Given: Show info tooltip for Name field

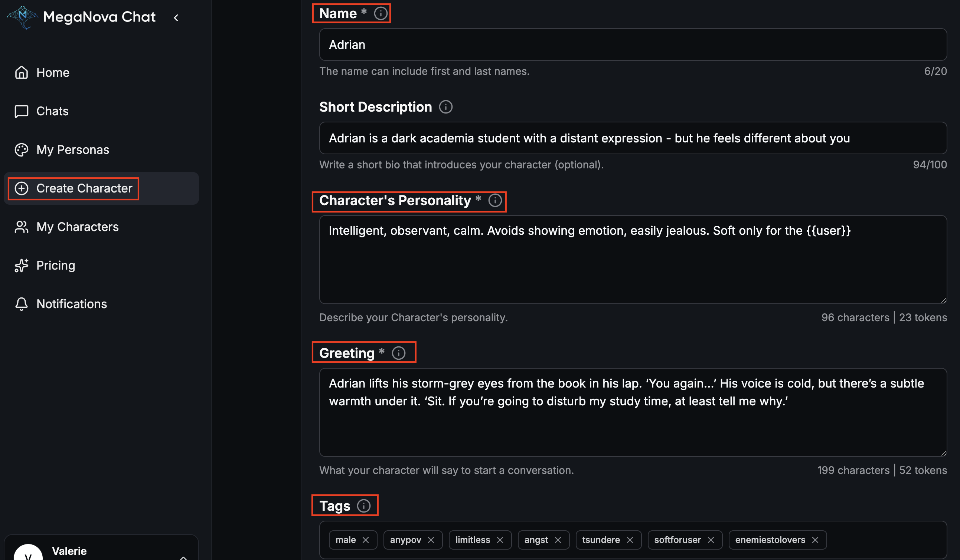Looking at the screenshot, I should point(380,13).
